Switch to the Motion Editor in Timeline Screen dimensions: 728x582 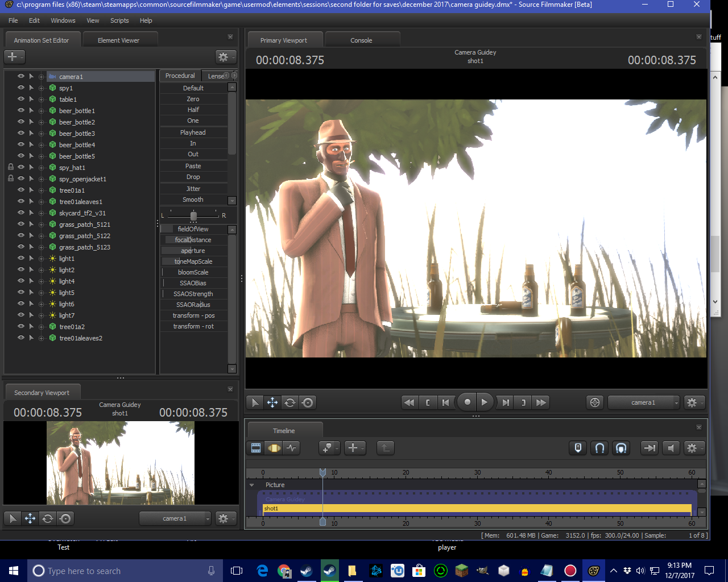274,448
